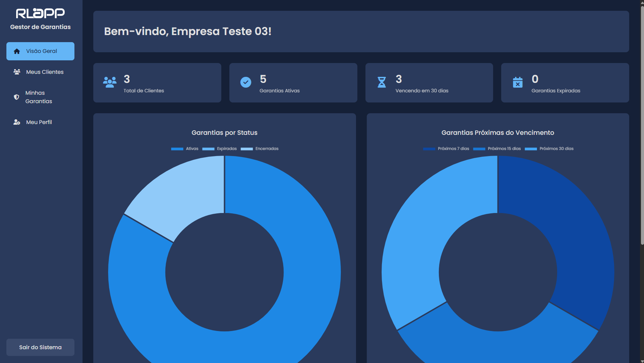The image size is (644, 363).
Task: Open the Meus Clientes menu item
Action: coord(44,72)
